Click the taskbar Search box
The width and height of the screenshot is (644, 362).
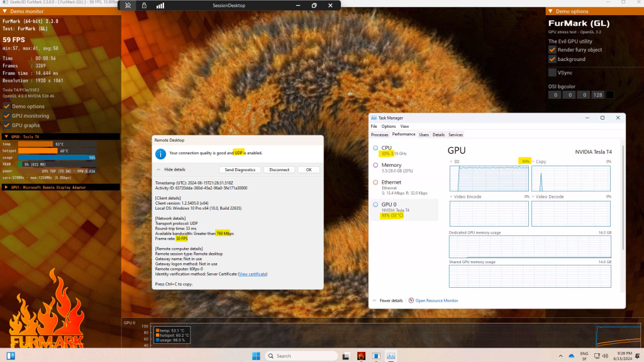click(x=301, y=356)
